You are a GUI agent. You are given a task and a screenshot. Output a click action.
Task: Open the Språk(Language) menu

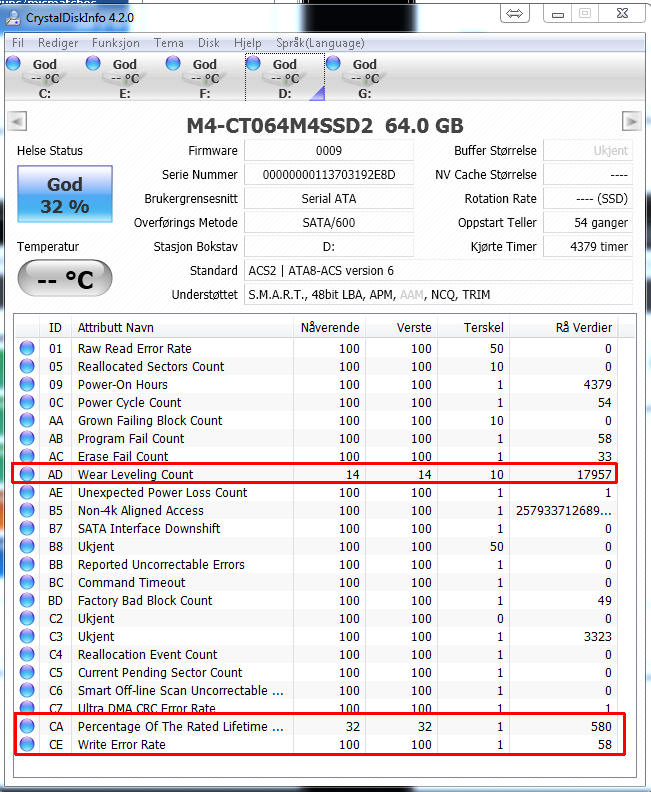[320, 43]
